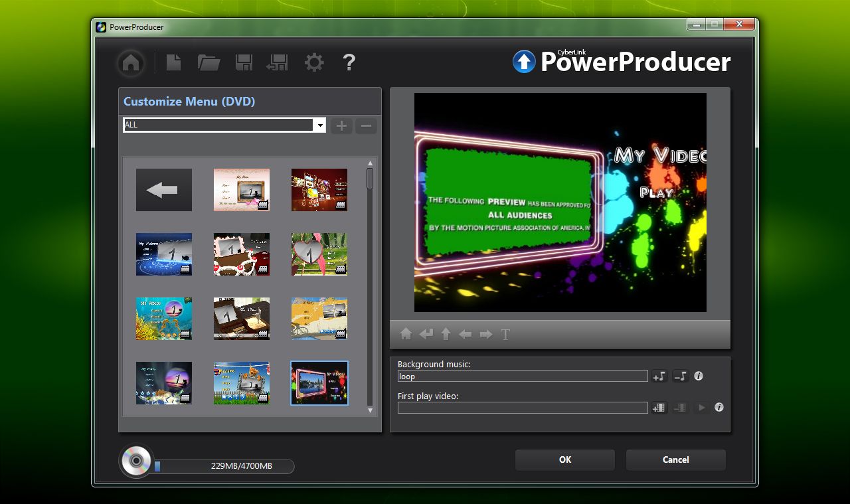Add background music with plus-note icon

659,376
